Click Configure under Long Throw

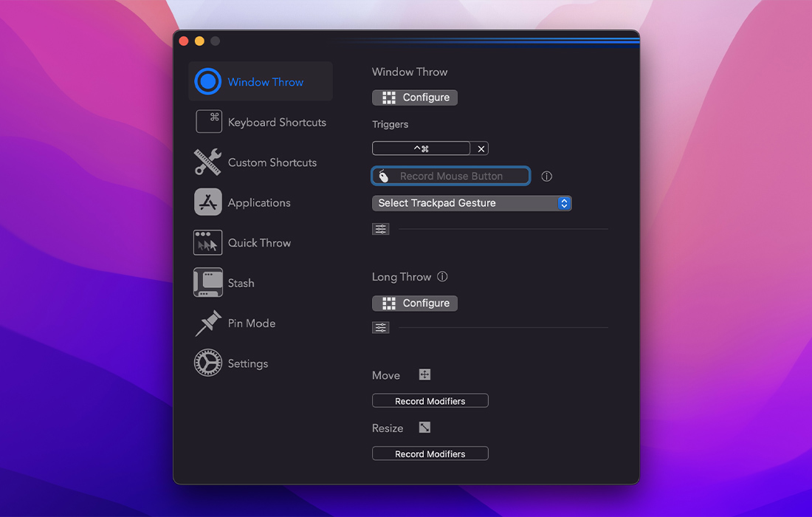coord(414,303)
